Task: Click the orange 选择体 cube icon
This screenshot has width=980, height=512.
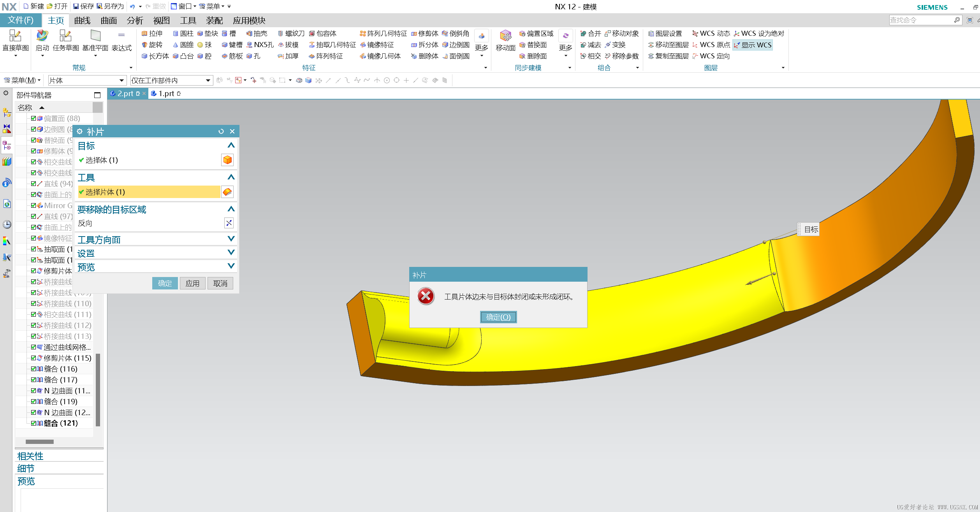Action: (227, 160)
